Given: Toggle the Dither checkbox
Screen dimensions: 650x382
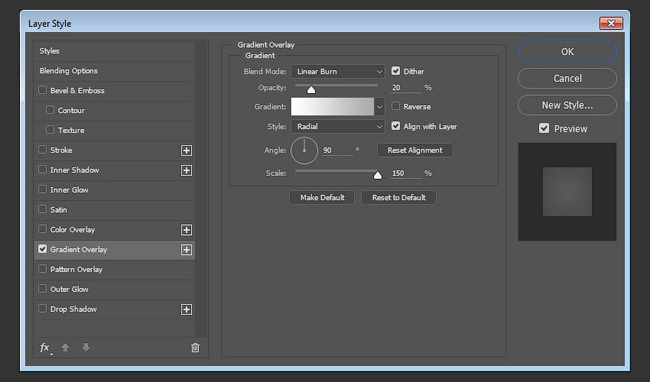Looking at the screenshot, I should click(x=396, y=71).
